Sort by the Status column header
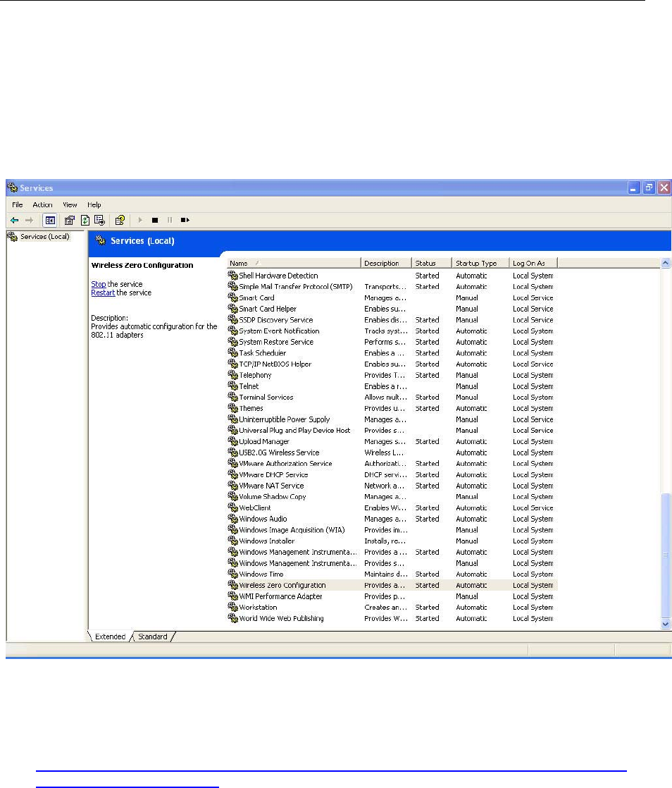 (x=432, y=263)
